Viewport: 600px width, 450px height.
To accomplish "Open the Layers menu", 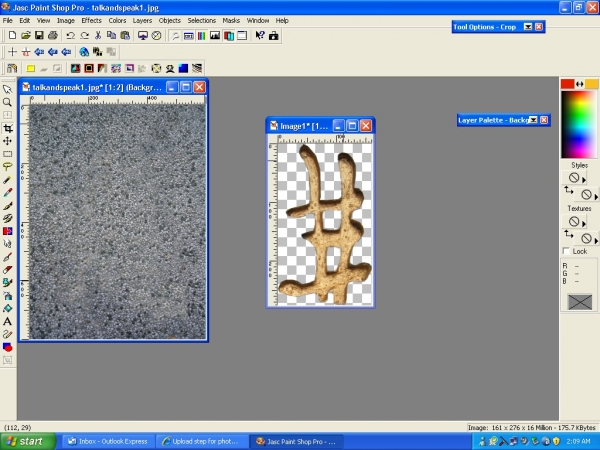I will 142,21.
